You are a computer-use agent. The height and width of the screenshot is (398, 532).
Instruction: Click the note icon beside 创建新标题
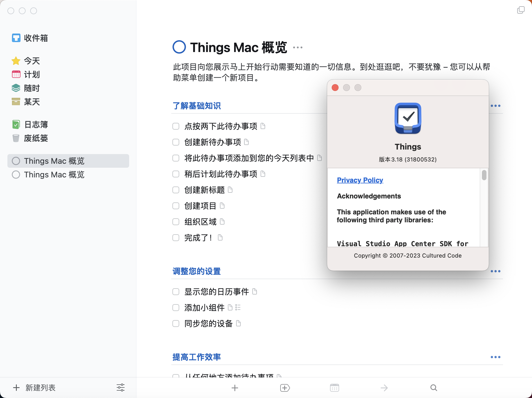click(x=230, y=189)
